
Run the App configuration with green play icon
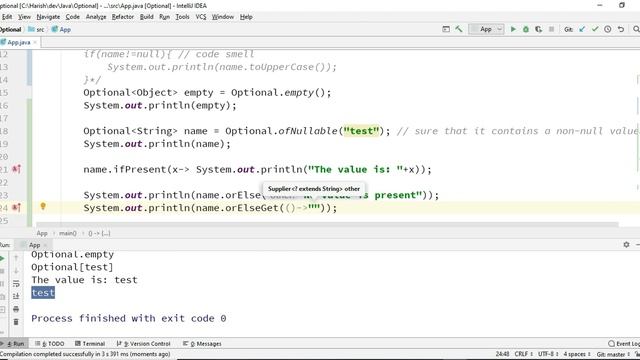pyautogui.click(x=513, y=29)
